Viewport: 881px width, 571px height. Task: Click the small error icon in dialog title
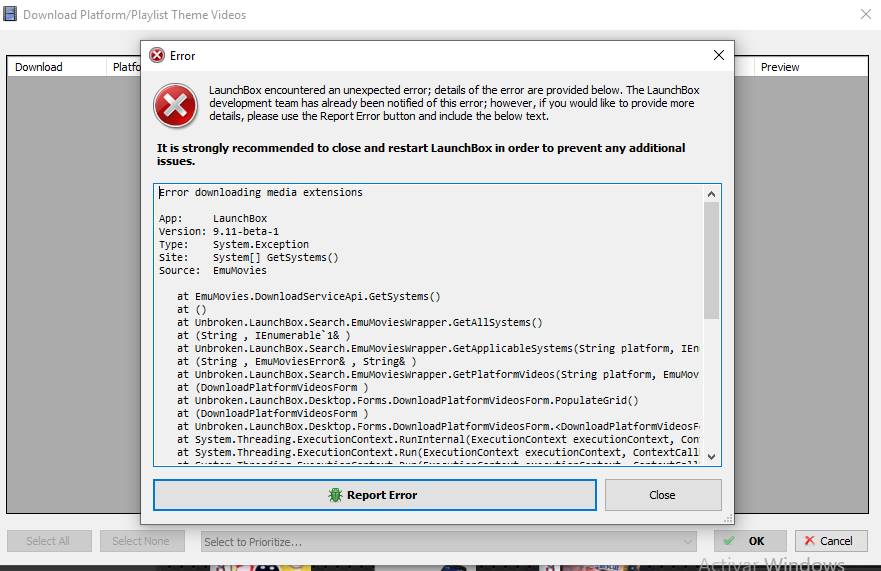tap(157, 56)
